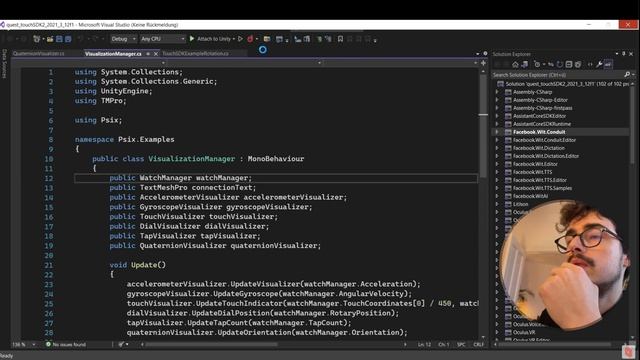Switch views icon in Solution Explorer toolbar
Image resolution: width=640 pixels, height=360 pixels.
(x=524, y=64)
